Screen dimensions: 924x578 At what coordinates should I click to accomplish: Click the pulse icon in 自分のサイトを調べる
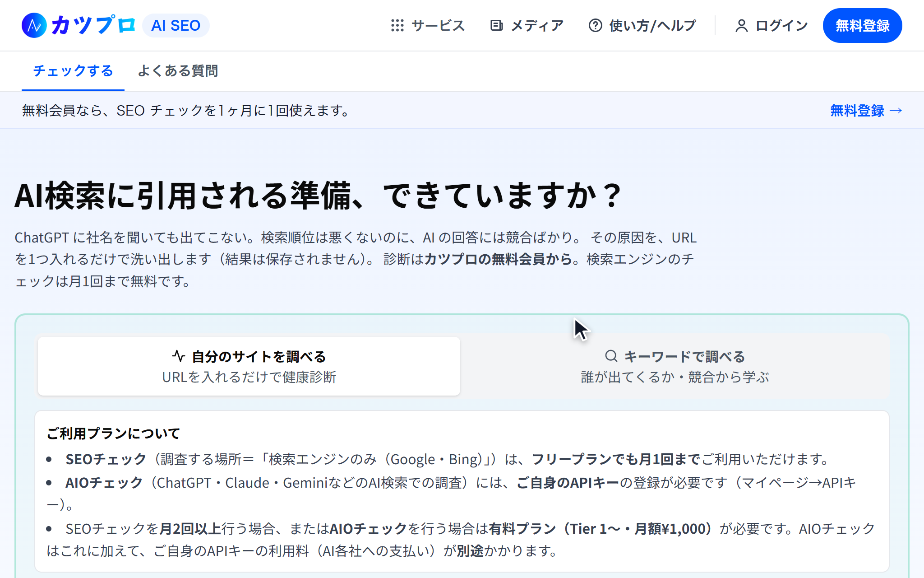179,356
